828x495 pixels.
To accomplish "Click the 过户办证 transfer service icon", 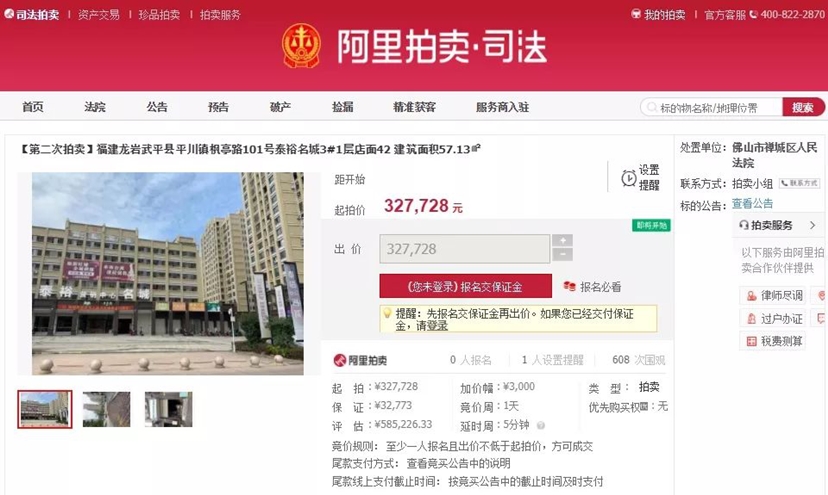I will [752, 319].
